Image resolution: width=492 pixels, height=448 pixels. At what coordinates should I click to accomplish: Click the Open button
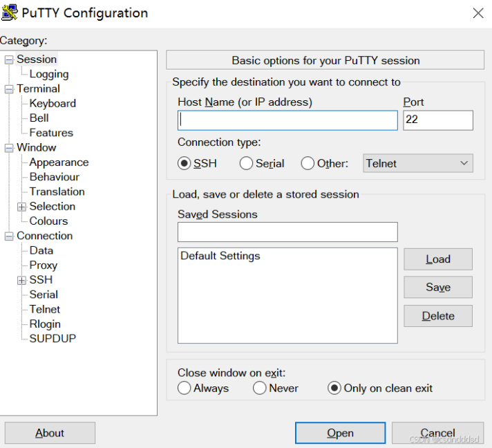[340, 433]
